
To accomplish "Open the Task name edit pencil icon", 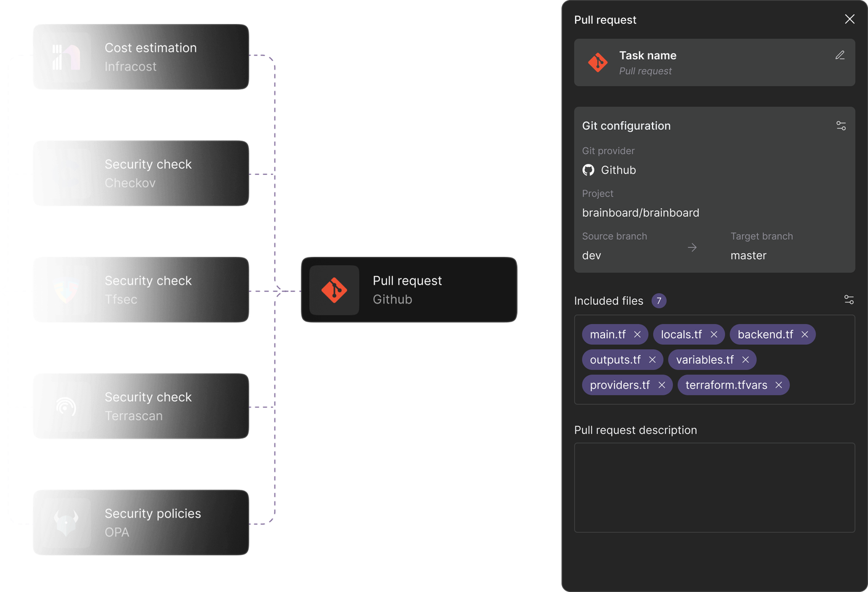I will coord(840,55).
